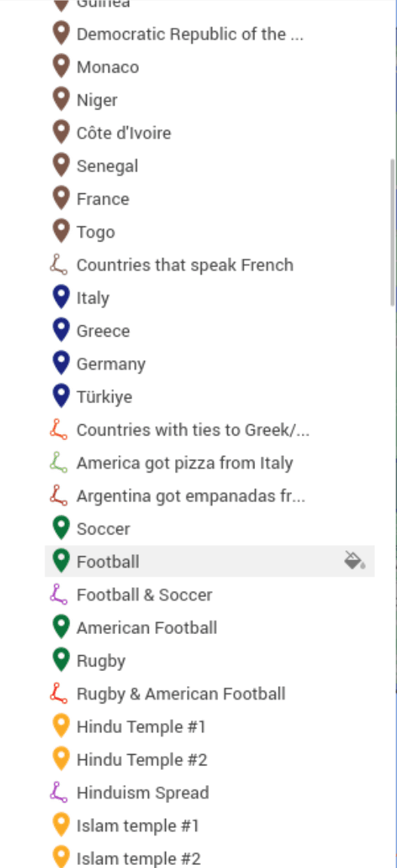Click the brown line icon for Countries that speak French

pyautogui.click(x=59, y=265)
